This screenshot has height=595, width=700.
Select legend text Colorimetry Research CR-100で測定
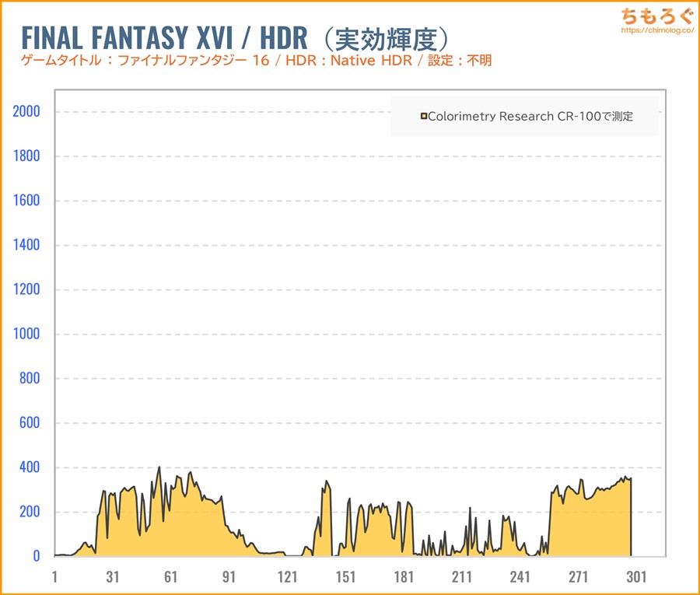coord(530,117)
